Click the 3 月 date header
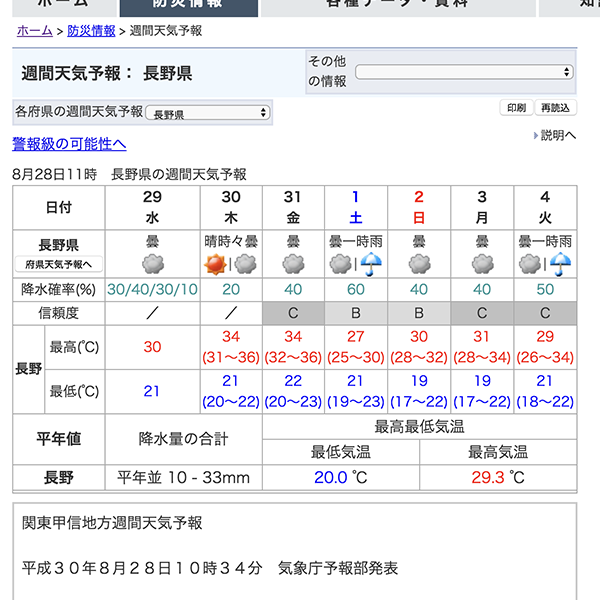Viewport: 600px width, 600px height. point(482,207)
